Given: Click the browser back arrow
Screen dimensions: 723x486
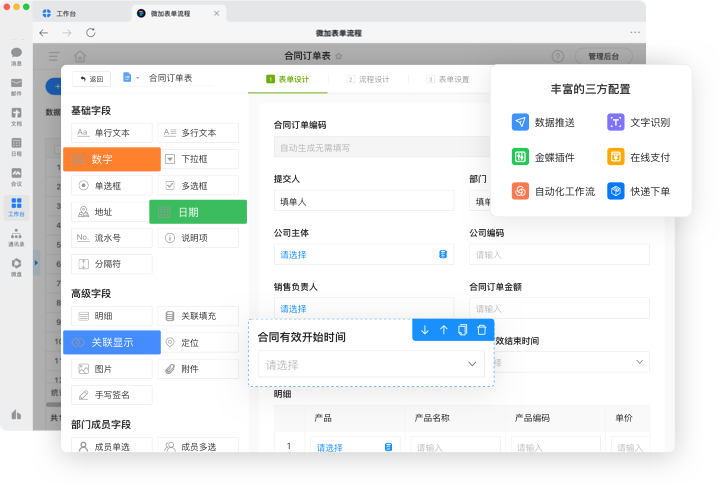Looking at the screenshot, I should coord(44,33).
